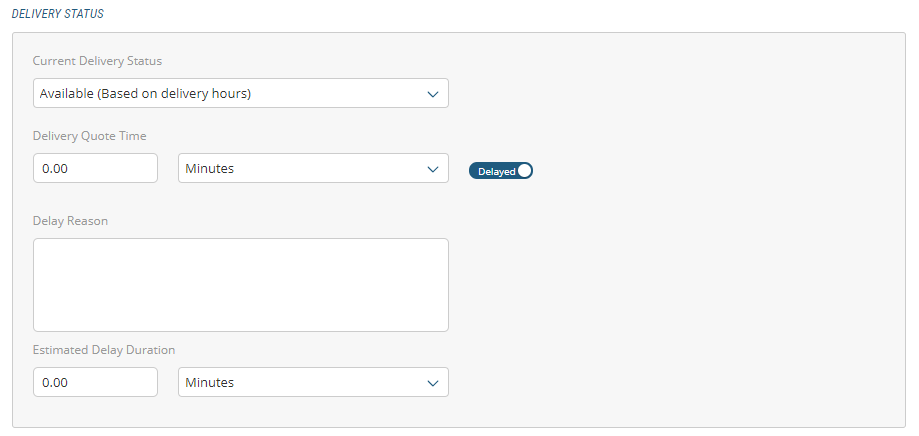The image size is (919, 436).
Task: Open Estimated Delay Duration units dropdown
Action: (312, 382)
